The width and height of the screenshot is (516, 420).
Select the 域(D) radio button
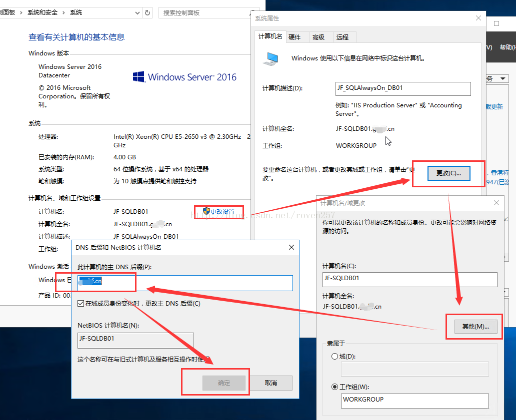[334, 356]
